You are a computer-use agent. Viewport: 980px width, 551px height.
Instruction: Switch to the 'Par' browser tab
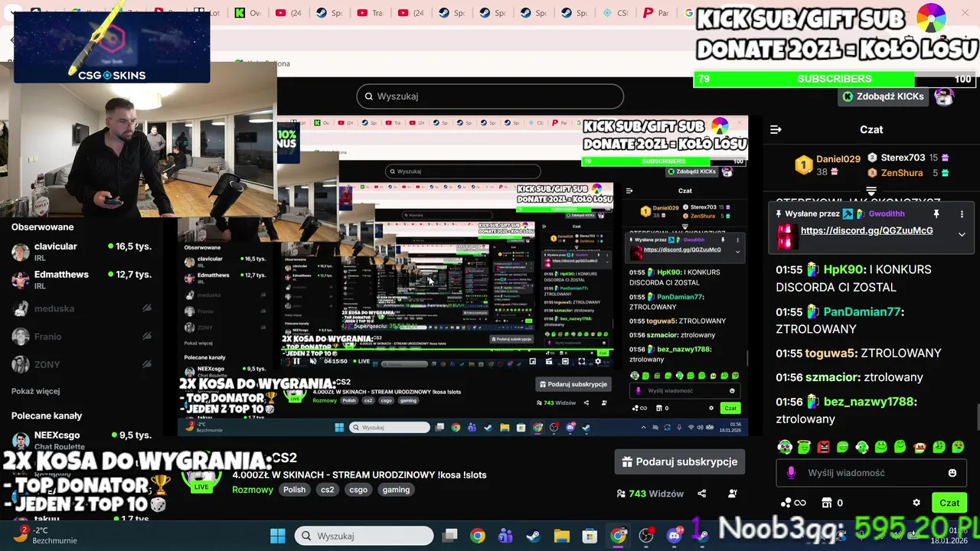tap(656, 13)
